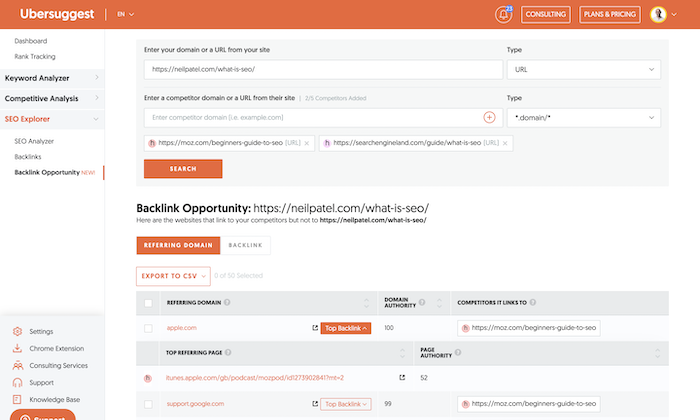
Task: Open the Chrome Extension sidebar link
Action: pos(56,348)
